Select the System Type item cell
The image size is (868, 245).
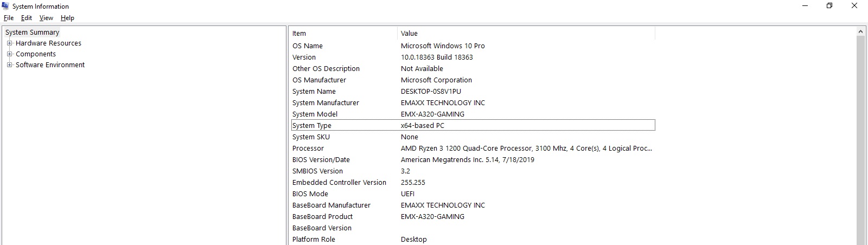pos(312,126)
